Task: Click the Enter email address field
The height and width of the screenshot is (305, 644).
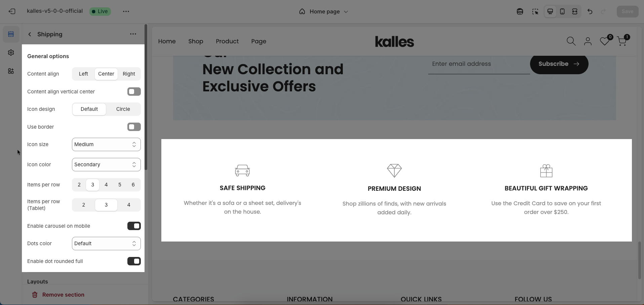Action: (479, 64)
